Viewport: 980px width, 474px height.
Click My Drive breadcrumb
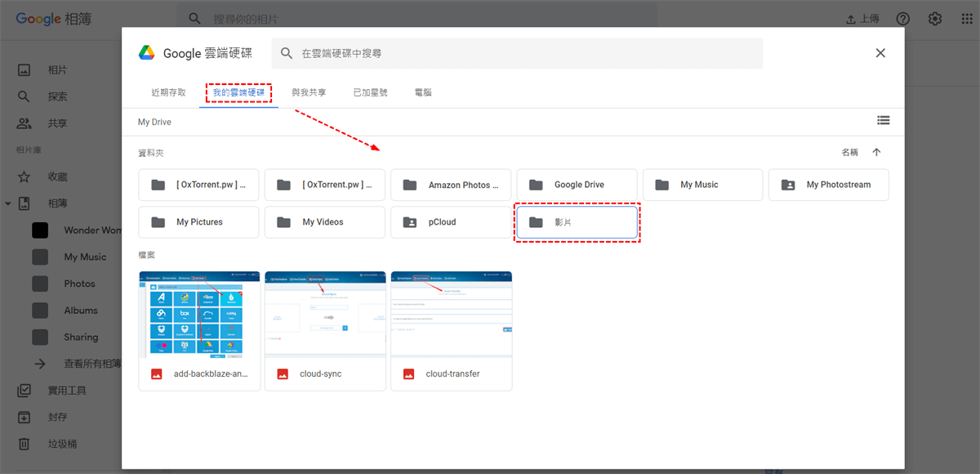tap(154, 122)
